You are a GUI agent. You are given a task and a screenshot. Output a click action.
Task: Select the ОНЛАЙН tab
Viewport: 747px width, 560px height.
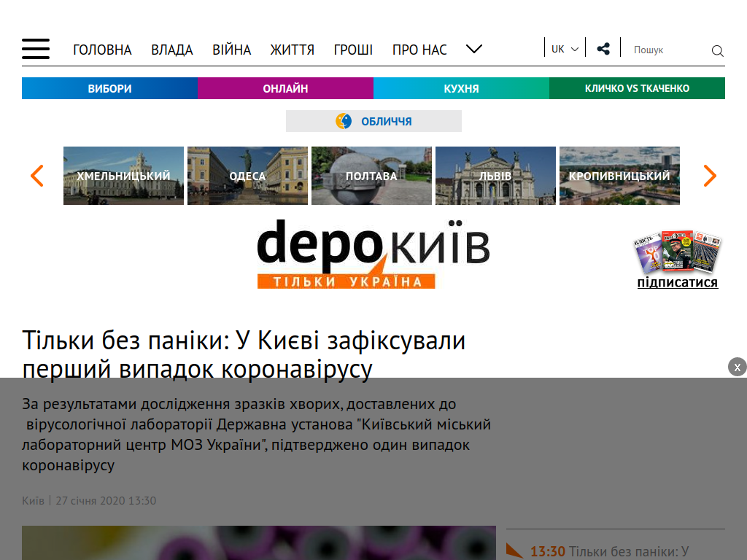pyautogui.click(x=285, y=88)
